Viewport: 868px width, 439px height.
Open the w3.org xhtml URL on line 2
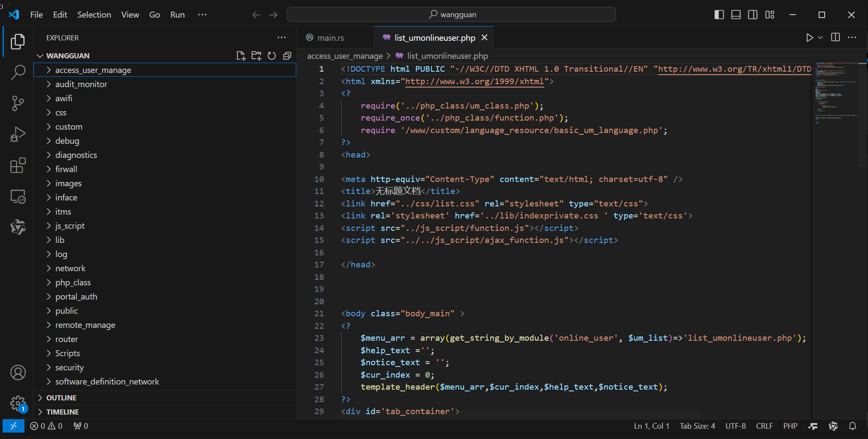(474, 81)
